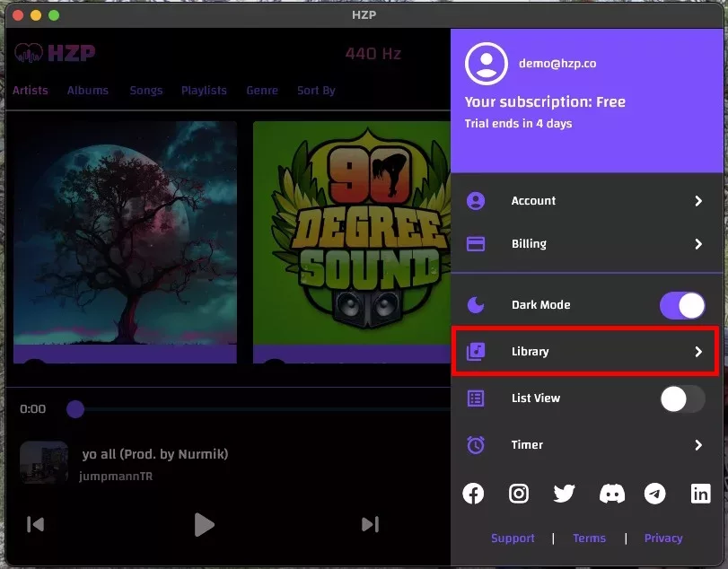Select the Account menu label
728x569 pixels.
coord(533,200)
